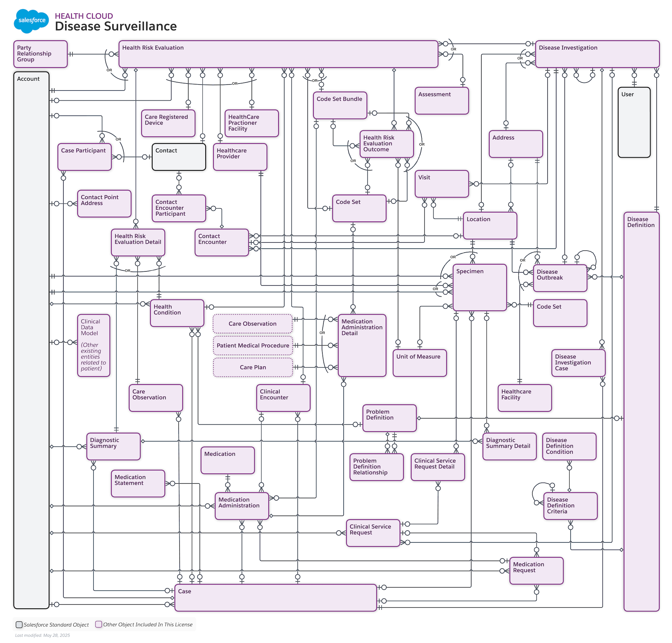The image size is (672, 643).
Task: Select the HEALTH CLOUD heading text
Action: click(84, 16)
